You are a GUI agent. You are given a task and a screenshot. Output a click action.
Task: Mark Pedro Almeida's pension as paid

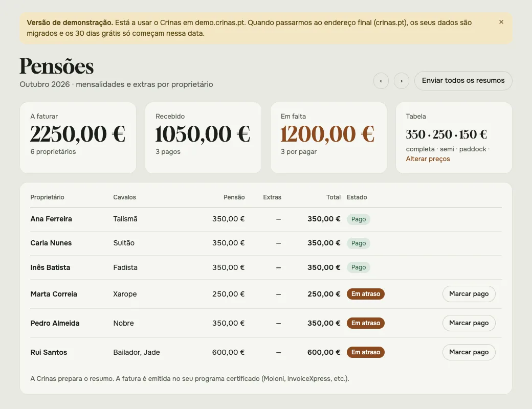coord(469,323)
